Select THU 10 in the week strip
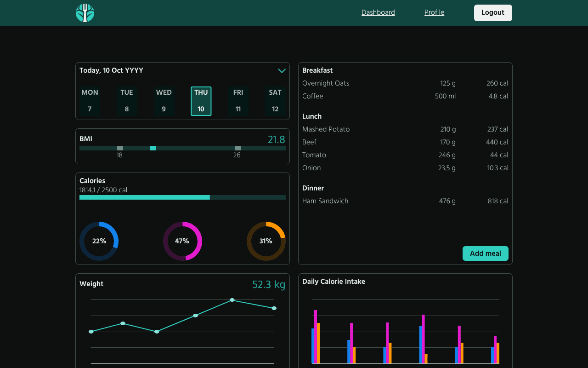The width and height of the screenshot is (588, 368). click(201, 101)
